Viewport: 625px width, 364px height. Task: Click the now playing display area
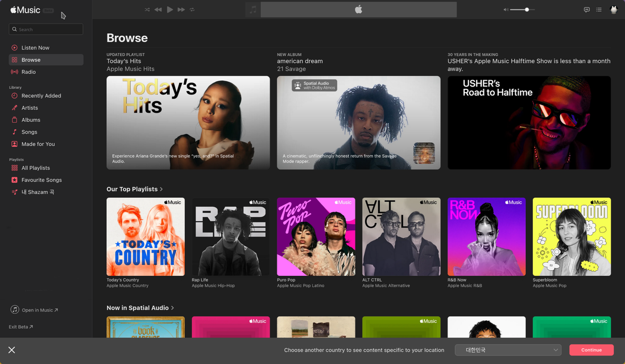359,10
